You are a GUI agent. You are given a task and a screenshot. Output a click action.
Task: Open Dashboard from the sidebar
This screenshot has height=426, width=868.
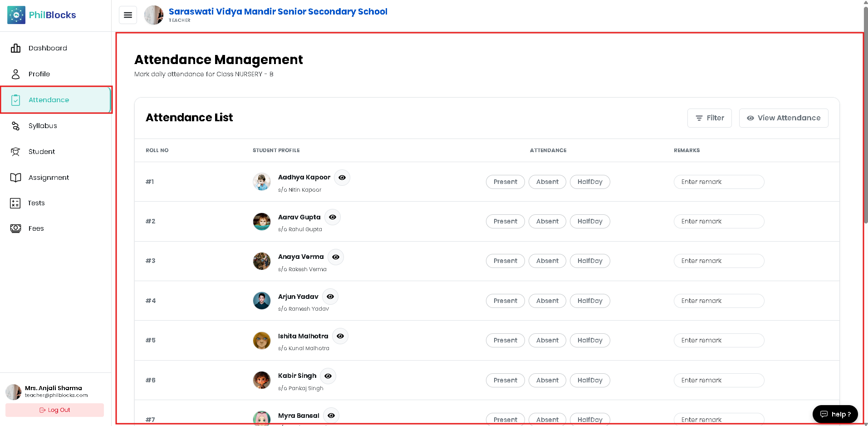(55, 48)
